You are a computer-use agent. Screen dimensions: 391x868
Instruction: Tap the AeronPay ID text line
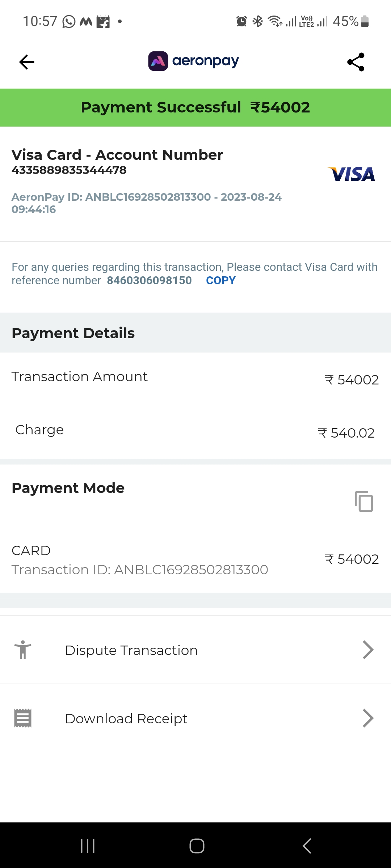pos(146,197)
